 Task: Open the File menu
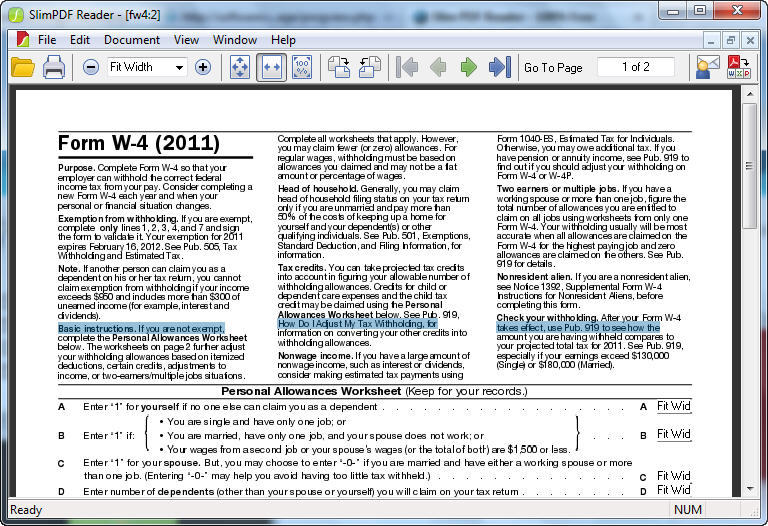point(47,40)
